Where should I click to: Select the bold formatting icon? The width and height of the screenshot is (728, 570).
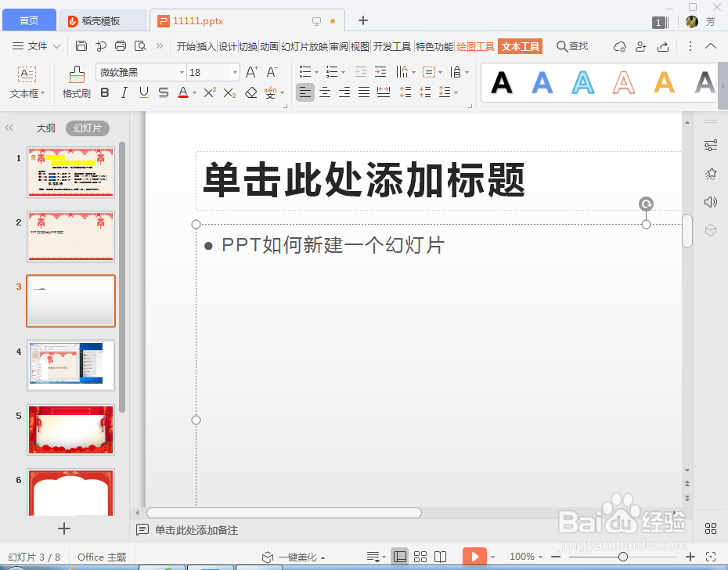[x=104, y=92]
